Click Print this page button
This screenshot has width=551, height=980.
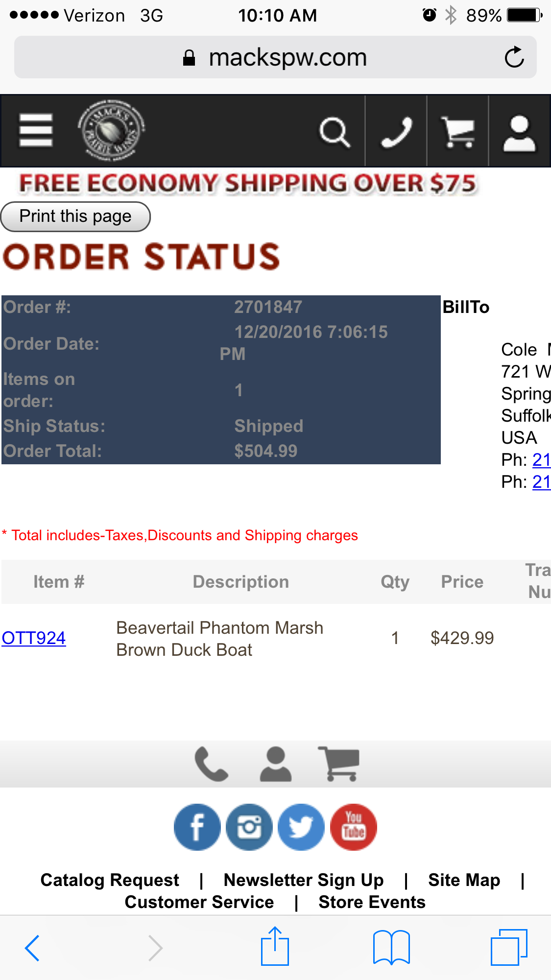point(75,216)
